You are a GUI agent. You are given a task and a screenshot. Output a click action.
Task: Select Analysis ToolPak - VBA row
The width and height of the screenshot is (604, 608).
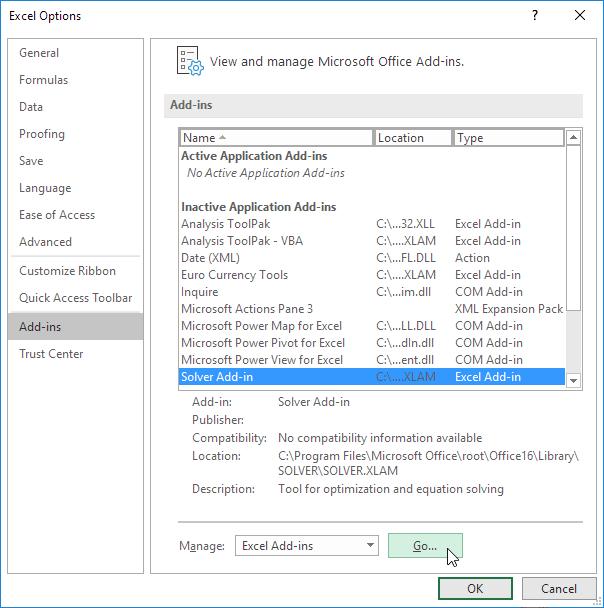coord(372,241)
